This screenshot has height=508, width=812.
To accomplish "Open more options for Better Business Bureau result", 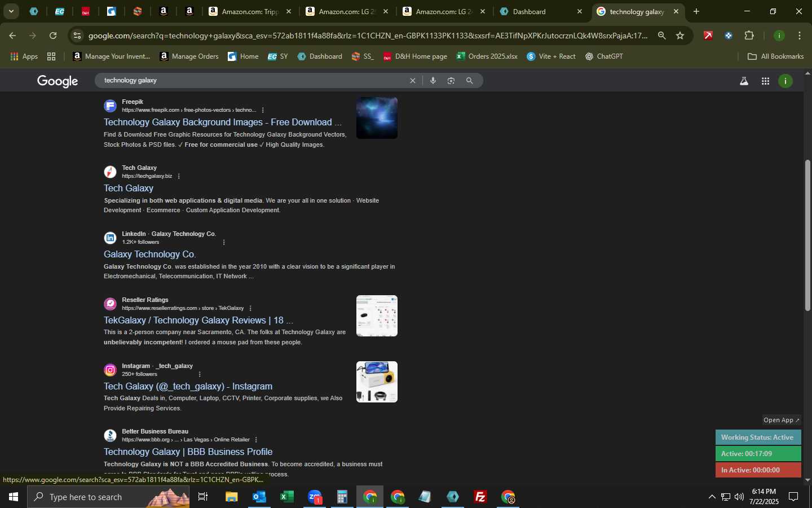I will [x=256, y=440].
